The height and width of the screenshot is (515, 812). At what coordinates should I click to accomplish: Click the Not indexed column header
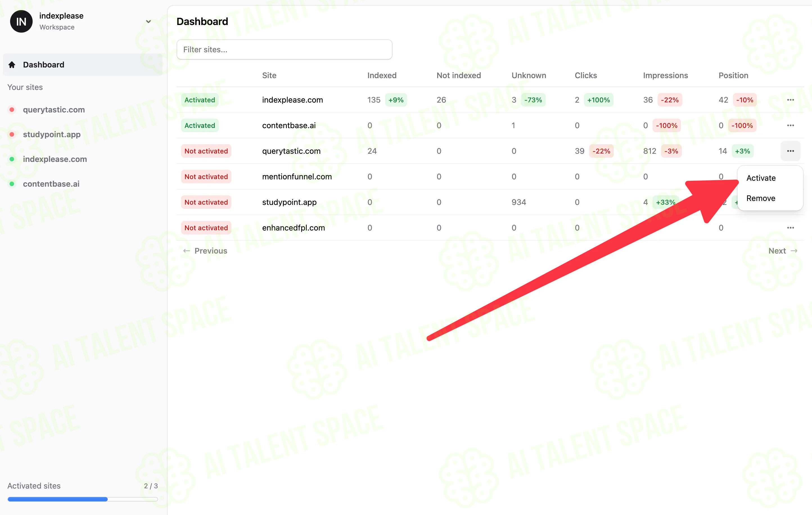tap(459, 76)
